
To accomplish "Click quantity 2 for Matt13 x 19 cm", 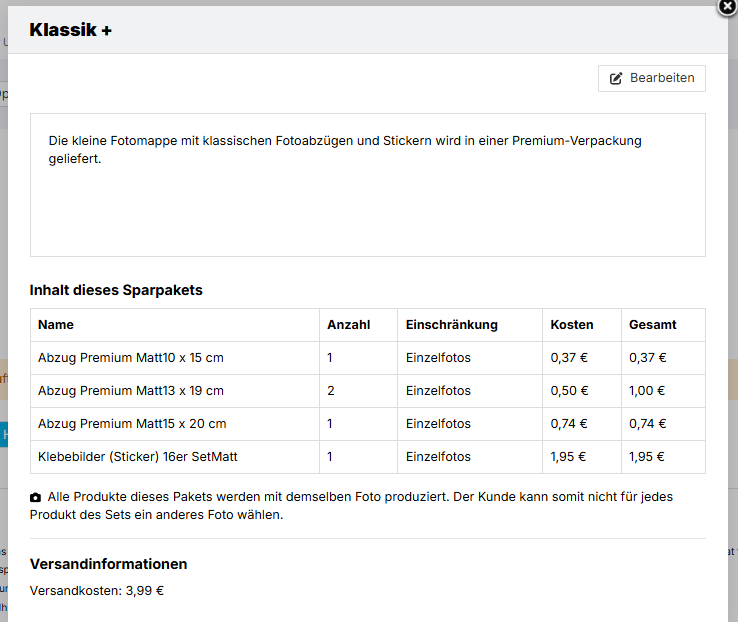I will tap(331, 391).
